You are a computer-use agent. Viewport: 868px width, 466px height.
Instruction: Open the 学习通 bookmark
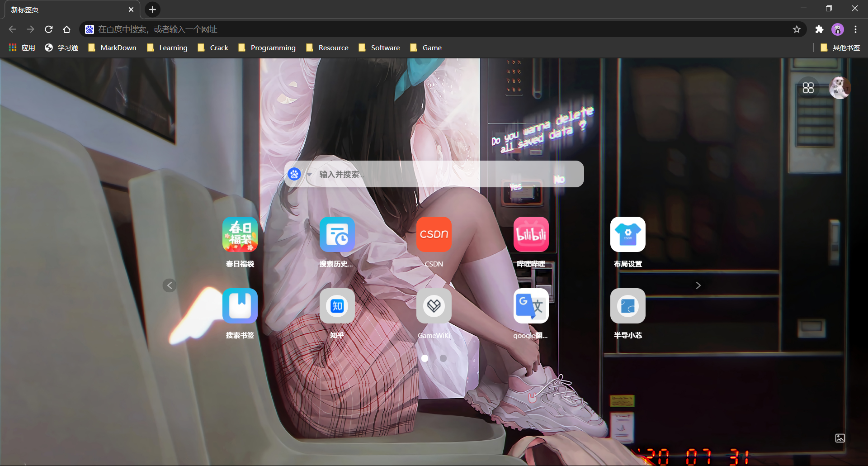(x=61, y=48)
